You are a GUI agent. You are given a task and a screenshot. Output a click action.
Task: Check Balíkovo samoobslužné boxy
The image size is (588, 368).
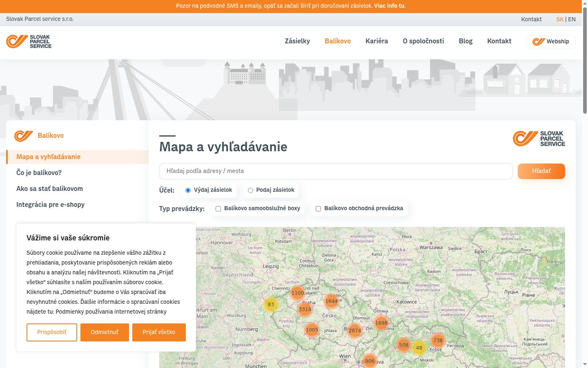tap(218, 209)
